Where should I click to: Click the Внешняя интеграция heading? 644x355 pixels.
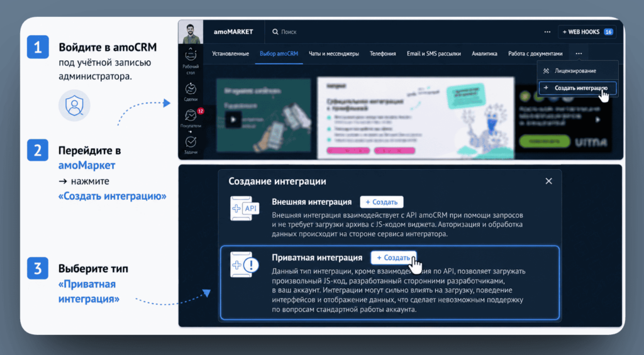click(312, 202)
